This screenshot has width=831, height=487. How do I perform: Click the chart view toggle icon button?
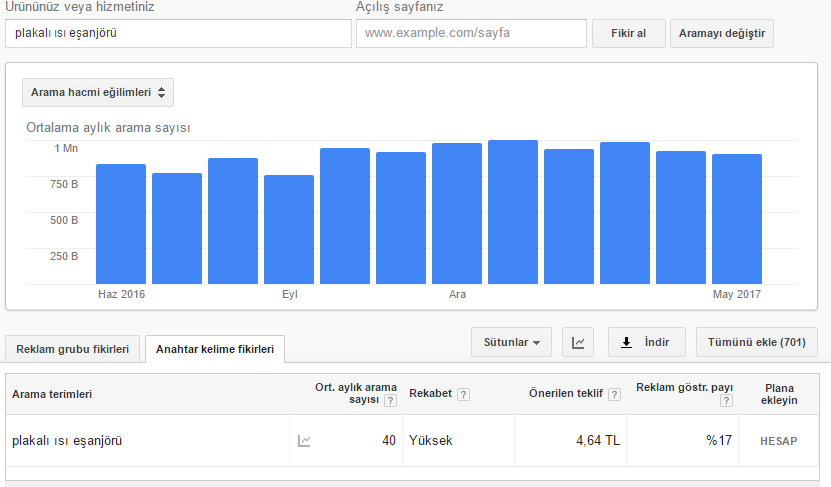coord(578,342)
